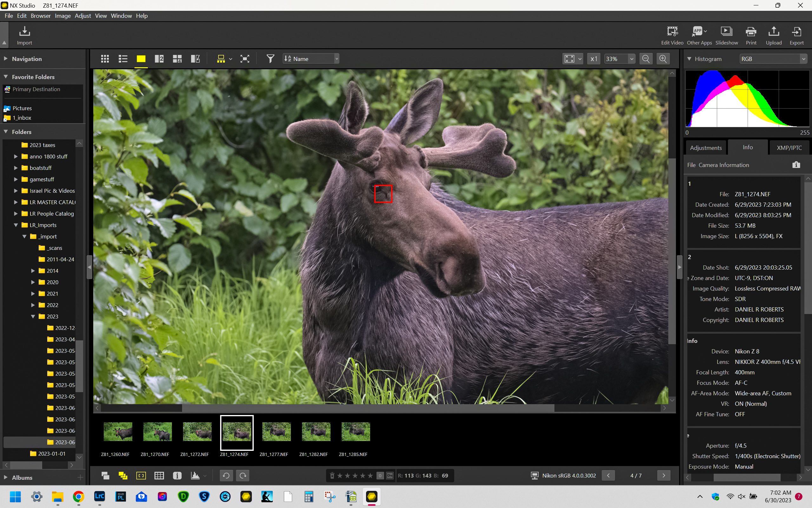
Task: Toggle the grey overlapping frames icon
Action: (105, 475)
